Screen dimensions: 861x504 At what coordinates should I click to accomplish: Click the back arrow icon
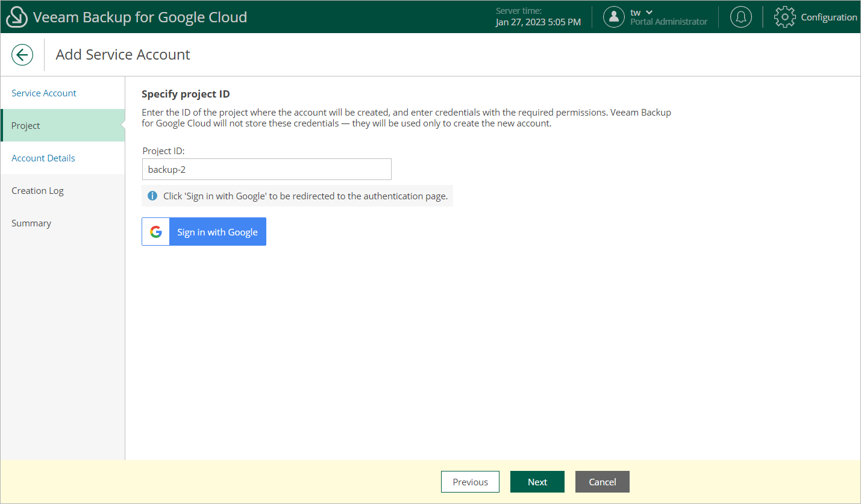coord(22,55)
